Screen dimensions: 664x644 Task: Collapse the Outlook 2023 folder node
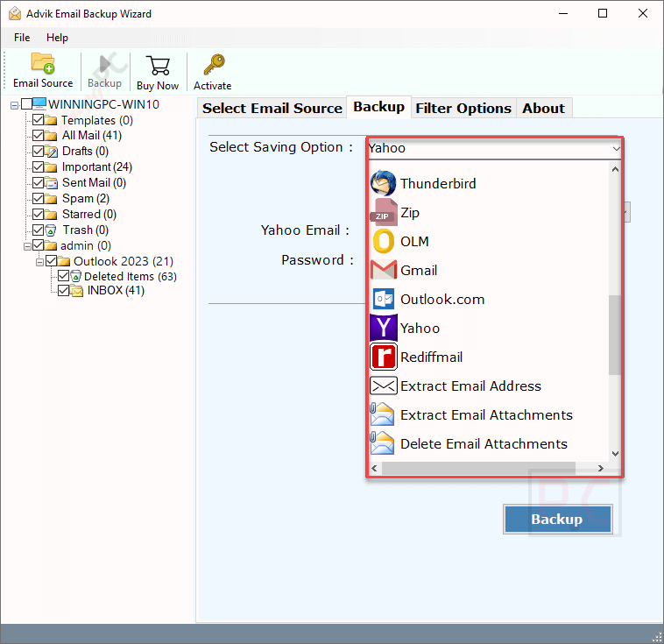click(x=39, y=262)
